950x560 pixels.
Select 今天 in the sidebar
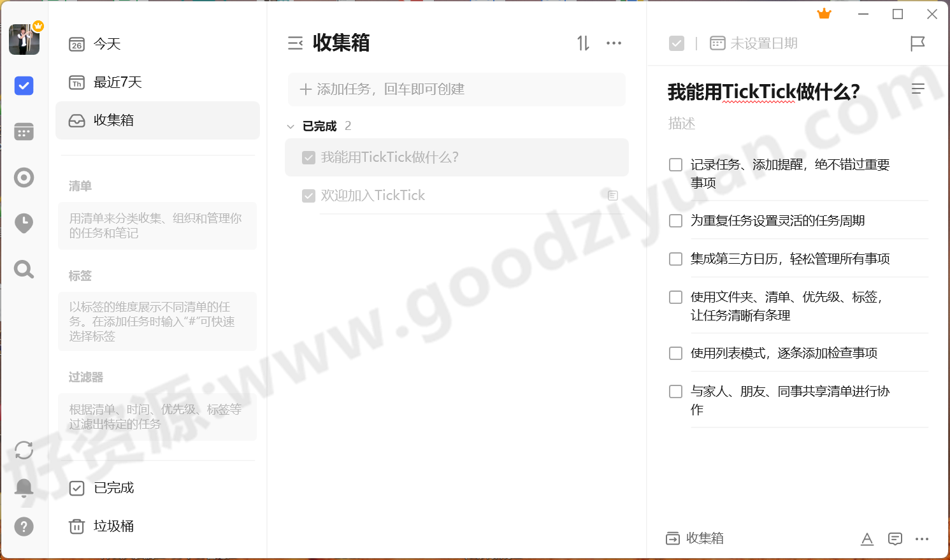pyautogui.click(x=106, y=44)
